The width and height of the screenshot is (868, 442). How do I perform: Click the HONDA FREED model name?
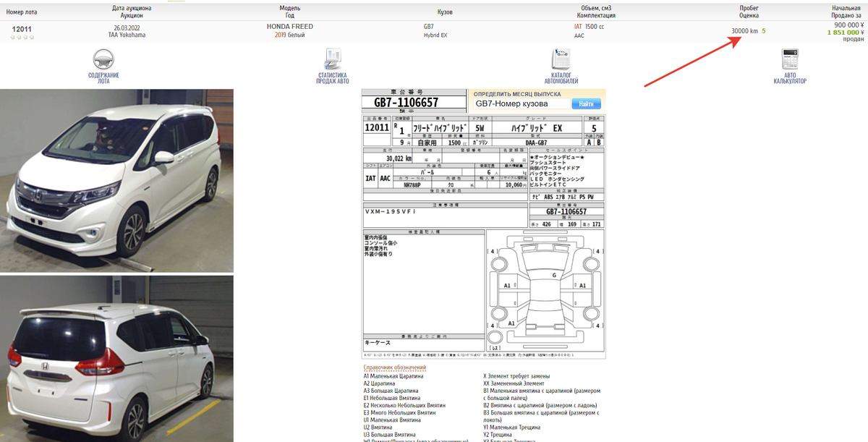pos(290,26)
